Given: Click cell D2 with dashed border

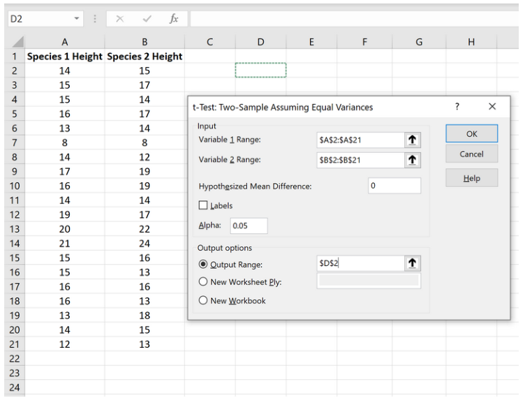Looking at the screenshot, I should [260, 71].
